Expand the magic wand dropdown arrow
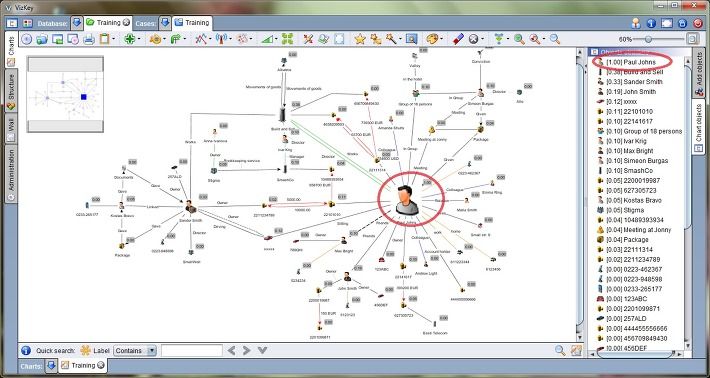The height and width of the screenshot is (378, 710). pos(400,39)
